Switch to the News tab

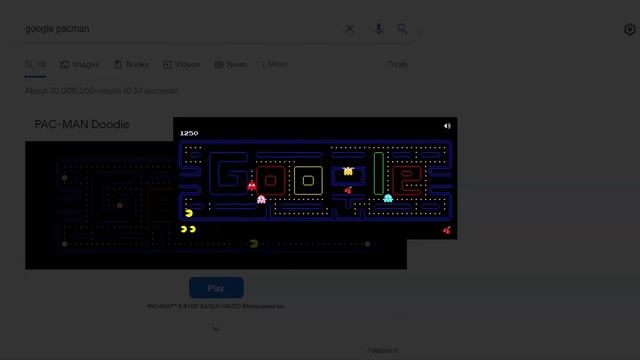[x=231, y=64]
